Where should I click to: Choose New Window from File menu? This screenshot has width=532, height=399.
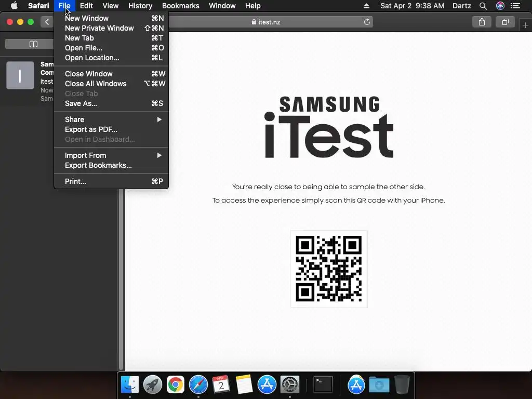click(x=111, y=18)
